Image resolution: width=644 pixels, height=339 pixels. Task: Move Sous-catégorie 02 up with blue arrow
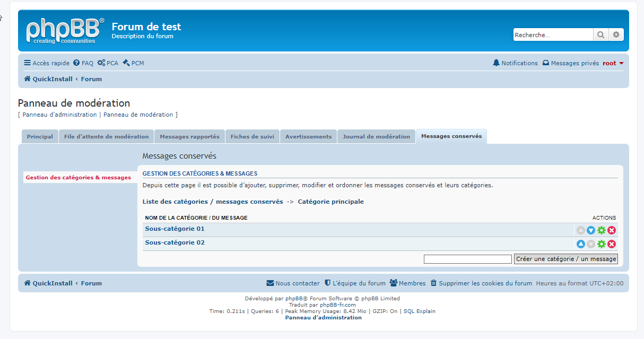(581, 244)
